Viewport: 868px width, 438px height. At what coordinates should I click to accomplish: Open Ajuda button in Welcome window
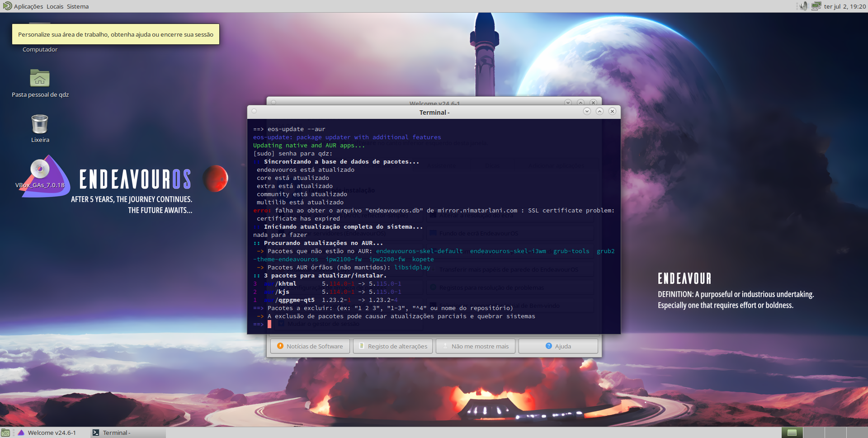558,346
